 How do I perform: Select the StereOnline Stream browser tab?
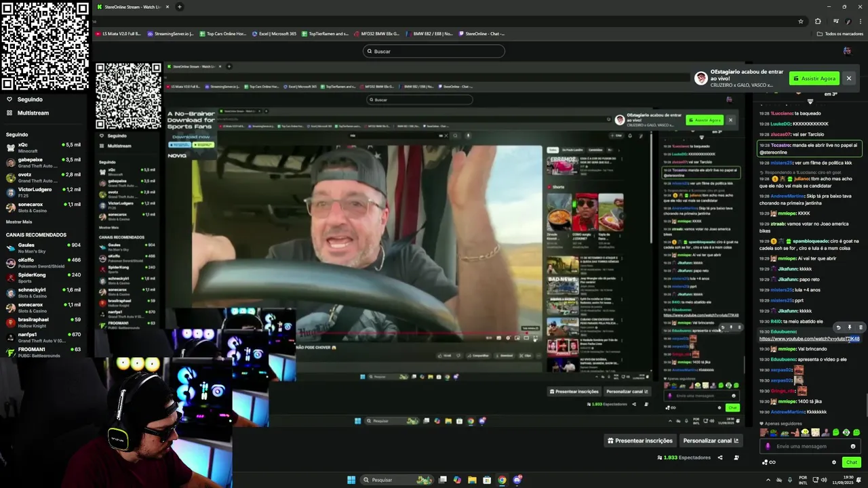(132, 7)
